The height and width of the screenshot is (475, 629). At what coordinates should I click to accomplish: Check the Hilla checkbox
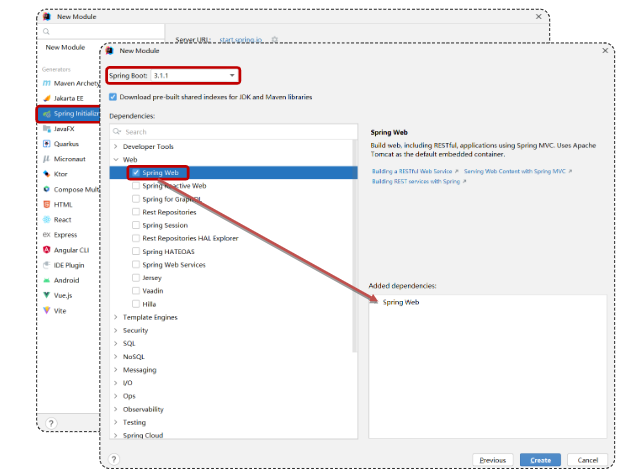[x=136, y=304]
